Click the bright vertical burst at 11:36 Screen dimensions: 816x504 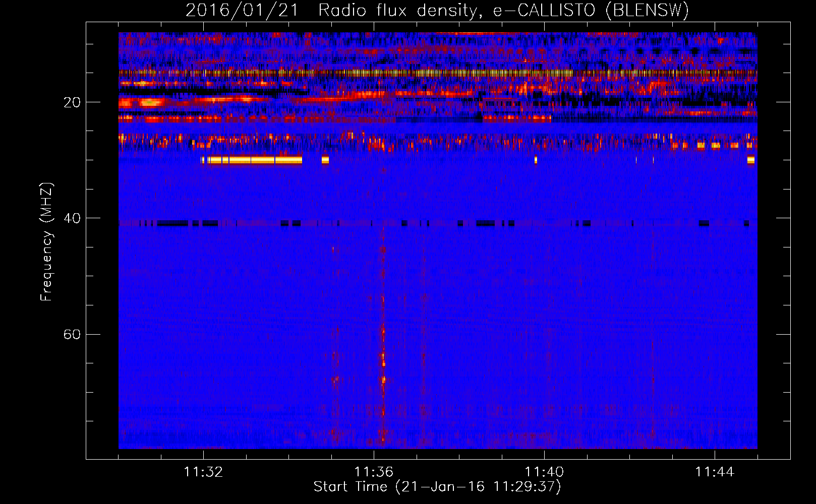[383, 335]
